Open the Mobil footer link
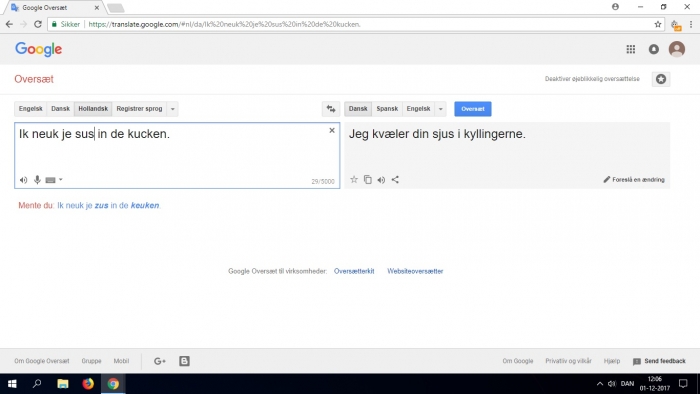The width and height of the screenshot is (700, 394). click(121, 361)
